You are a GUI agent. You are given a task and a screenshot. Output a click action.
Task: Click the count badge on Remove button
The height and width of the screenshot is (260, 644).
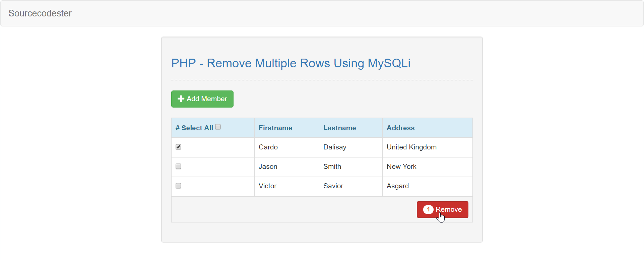click(x=428, y=209)
